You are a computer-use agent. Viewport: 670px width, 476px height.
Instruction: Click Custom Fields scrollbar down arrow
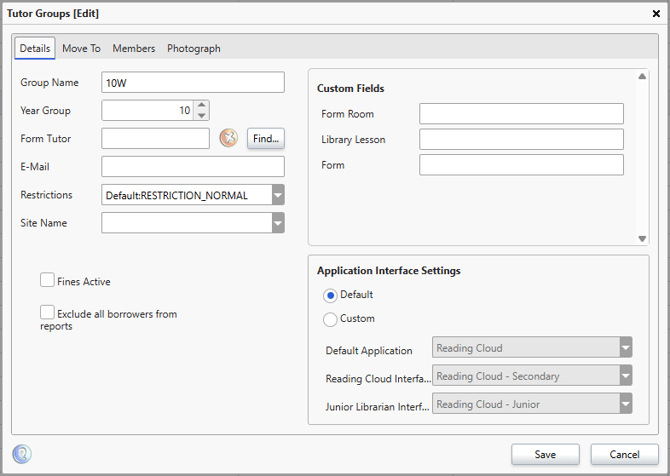[642, 238]
